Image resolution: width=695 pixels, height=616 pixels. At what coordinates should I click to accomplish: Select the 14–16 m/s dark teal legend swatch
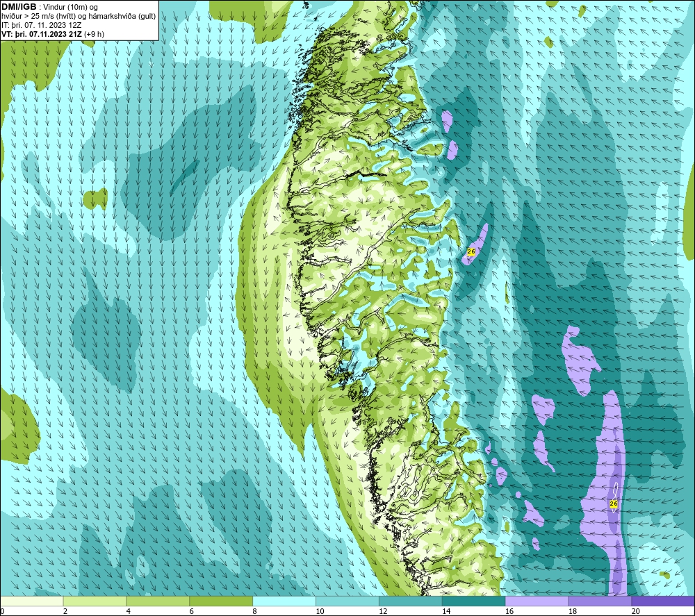pos(474,601)
